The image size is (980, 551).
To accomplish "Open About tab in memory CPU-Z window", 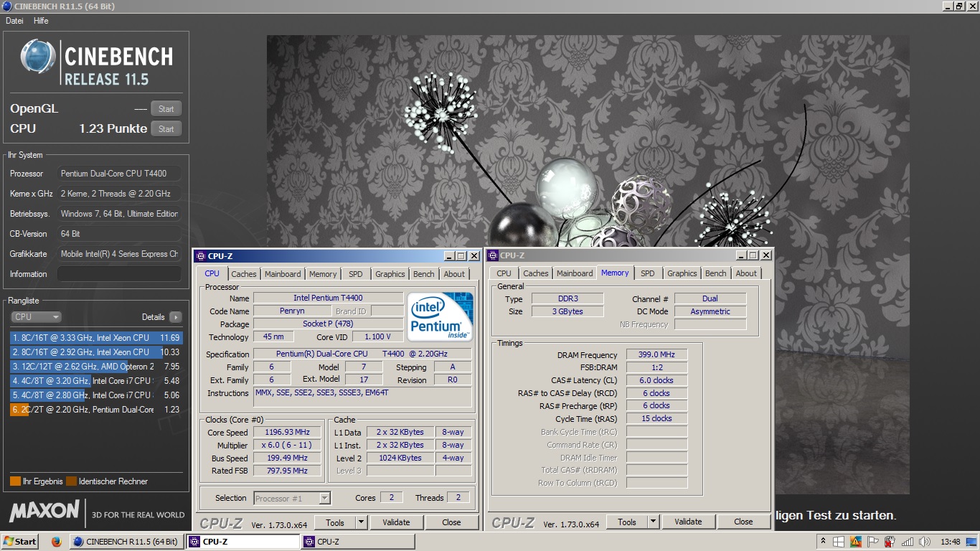I will 746,273.
